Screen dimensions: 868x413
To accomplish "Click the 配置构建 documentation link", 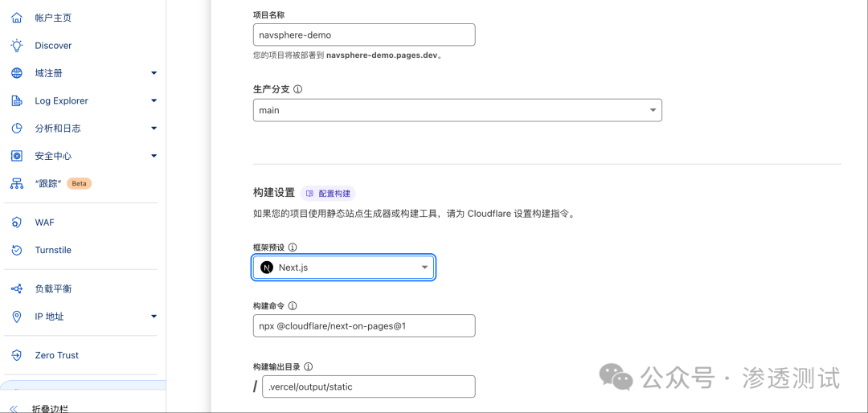I will [328, 193].
